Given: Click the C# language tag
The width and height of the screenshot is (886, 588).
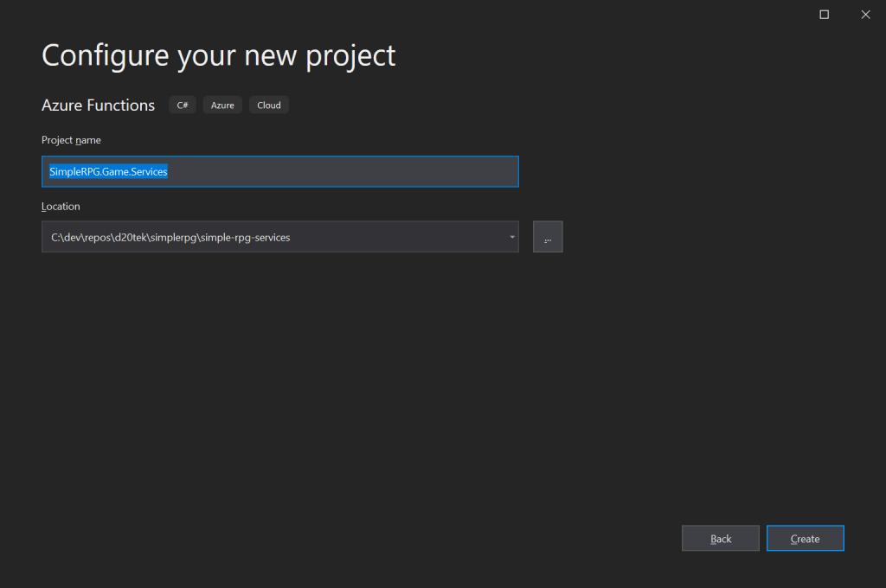Looking at the screenshot, I should pos(183,105).
